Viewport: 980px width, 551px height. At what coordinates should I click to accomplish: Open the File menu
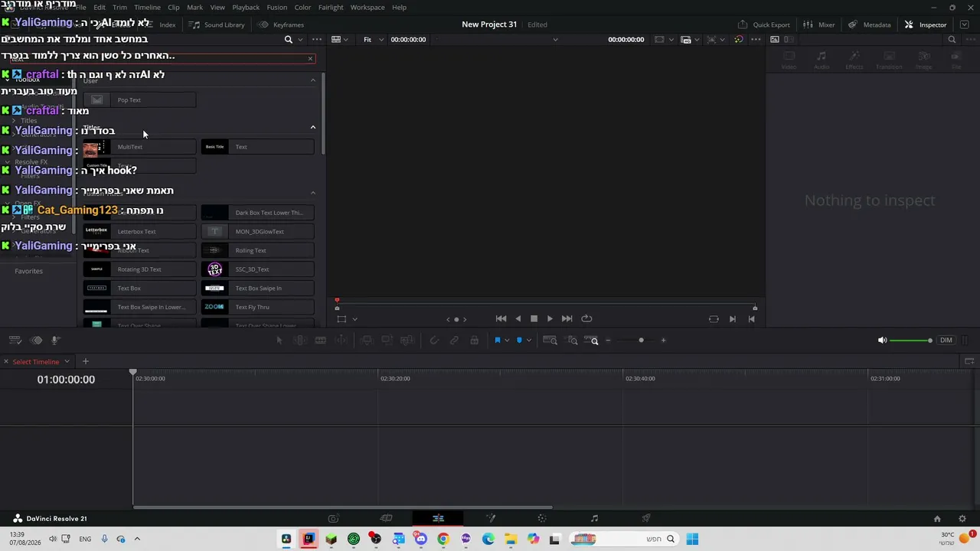coord(80,7)
